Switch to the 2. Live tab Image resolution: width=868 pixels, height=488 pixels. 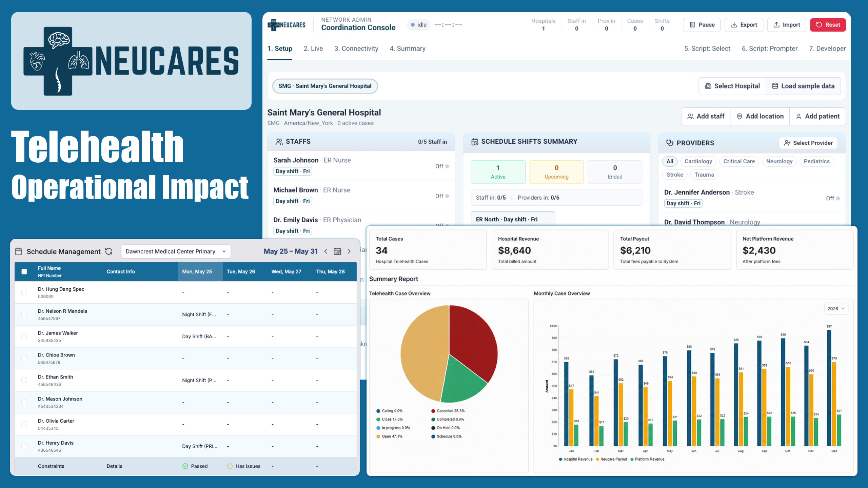pos(313,48)
